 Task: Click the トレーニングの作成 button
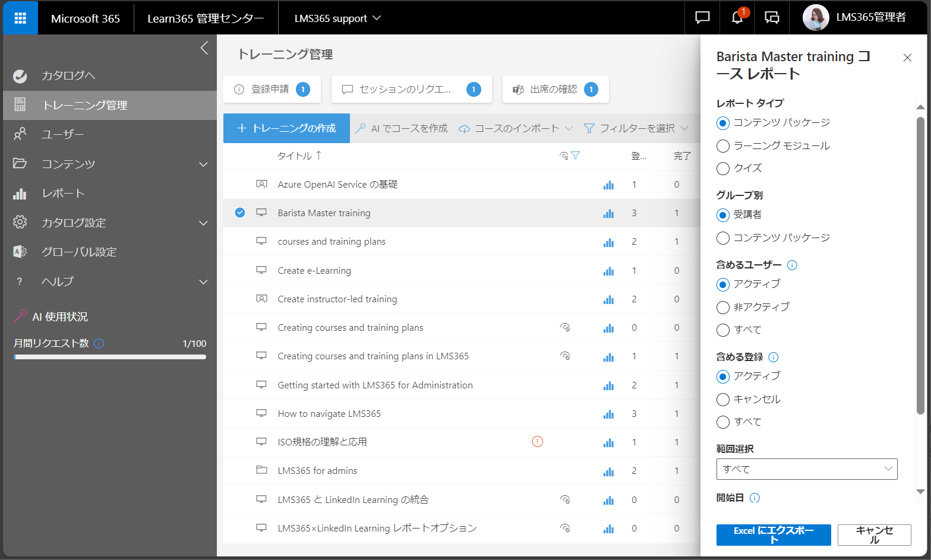click(x=286, y=128)
